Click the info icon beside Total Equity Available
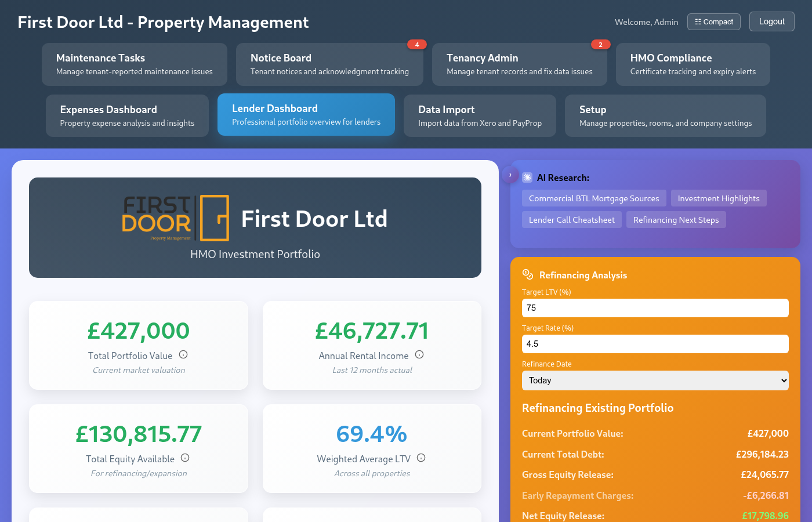812x522 pixels. pos(185,458)
